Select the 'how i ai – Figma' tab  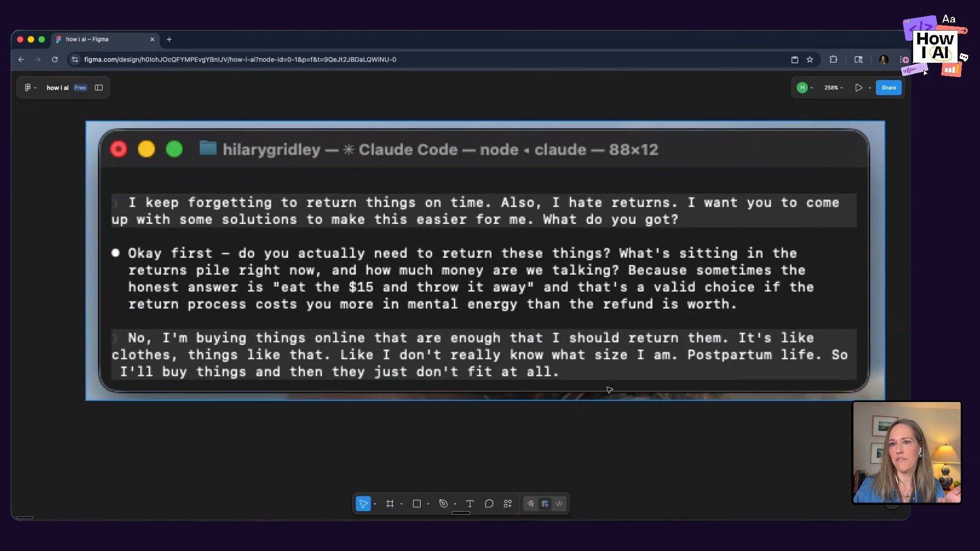pos(105,39)
